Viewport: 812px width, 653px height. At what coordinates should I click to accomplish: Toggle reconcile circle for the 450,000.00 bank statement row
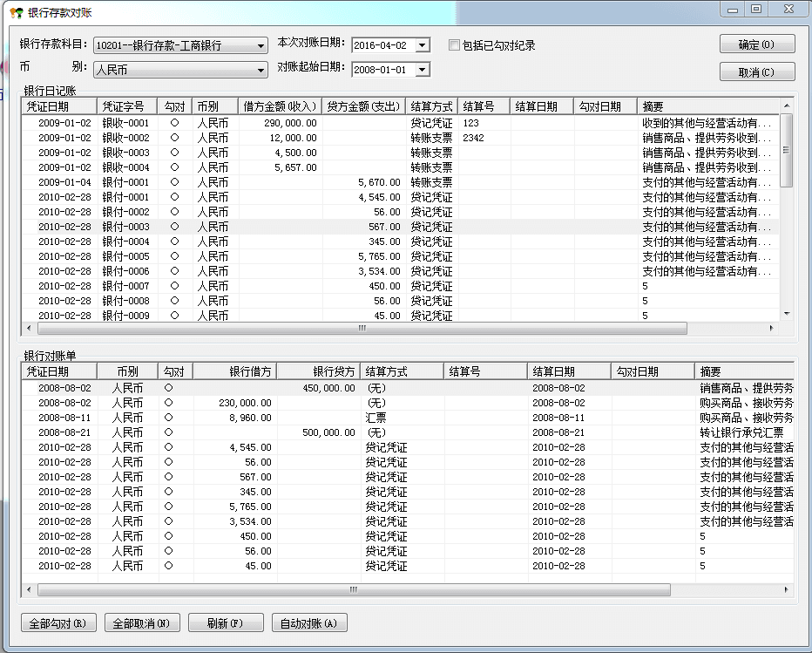tap(168, 388)
